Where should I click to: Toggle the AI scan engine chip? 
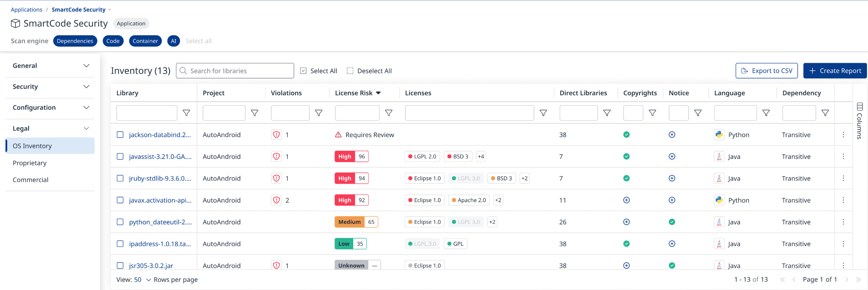[174, 41]
